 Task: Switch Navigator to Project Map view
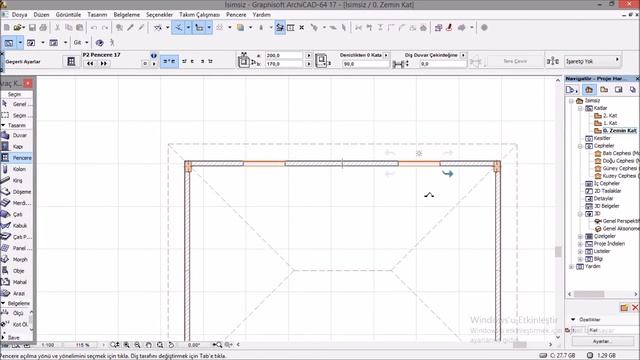click(589, 90)
